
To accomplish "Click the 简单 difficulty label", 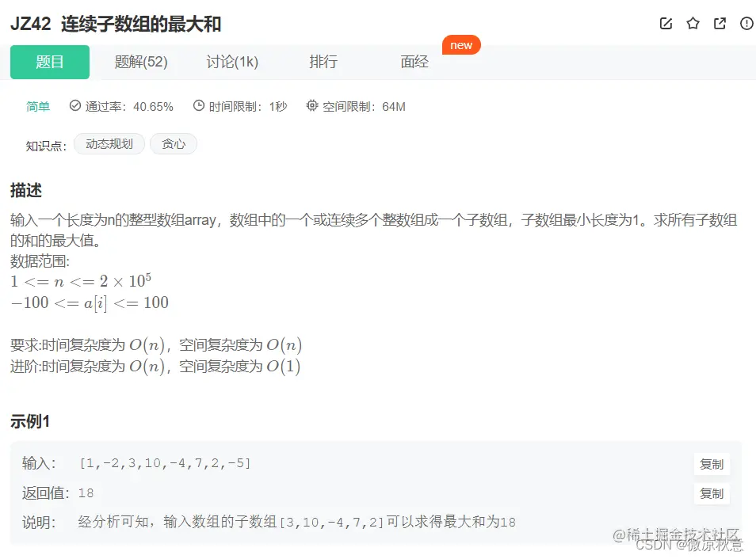I will coord(37,107).
